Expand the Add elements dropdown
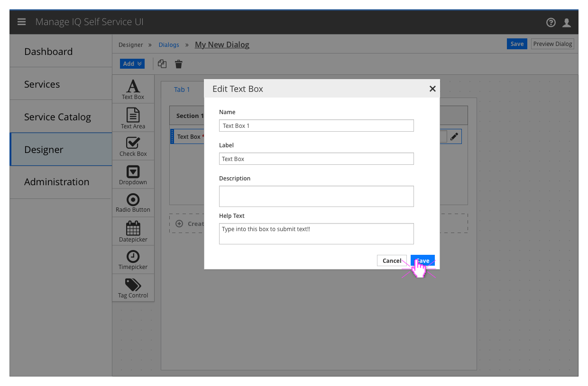 (x=132, y=63)
